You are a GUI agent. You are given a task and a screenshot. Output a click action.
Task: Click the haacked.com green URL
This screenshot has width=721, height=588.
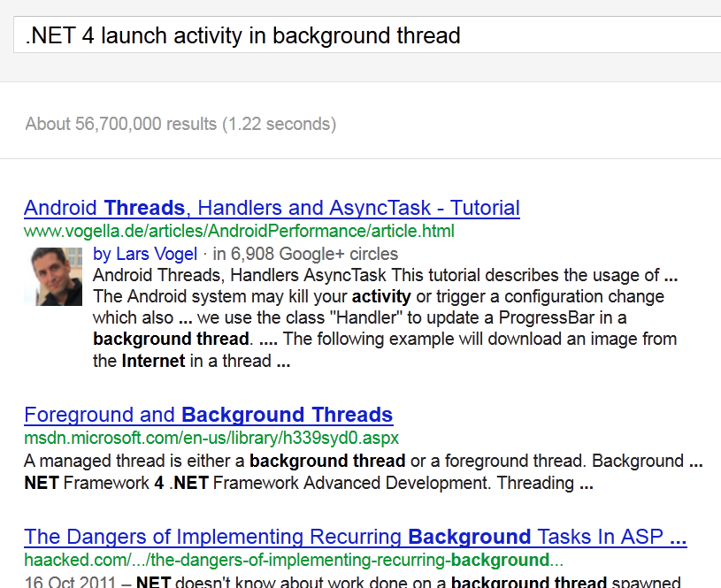[x=293, y=561]
